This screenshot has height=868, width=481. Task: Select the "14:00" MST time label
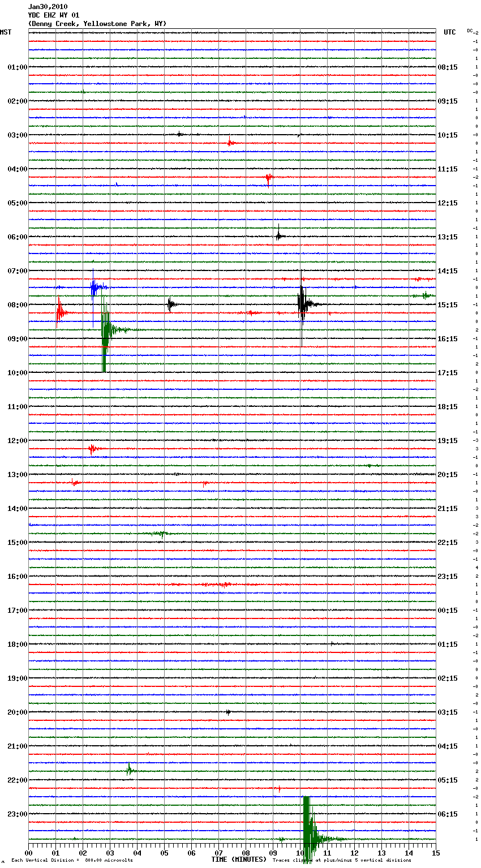point(18,509)
